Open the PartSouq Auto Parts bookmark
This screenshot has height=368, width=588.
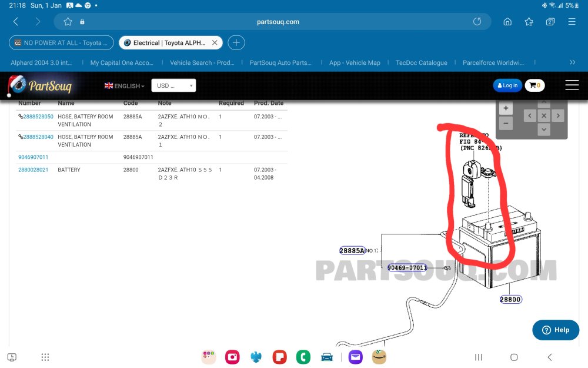(280, 63)
